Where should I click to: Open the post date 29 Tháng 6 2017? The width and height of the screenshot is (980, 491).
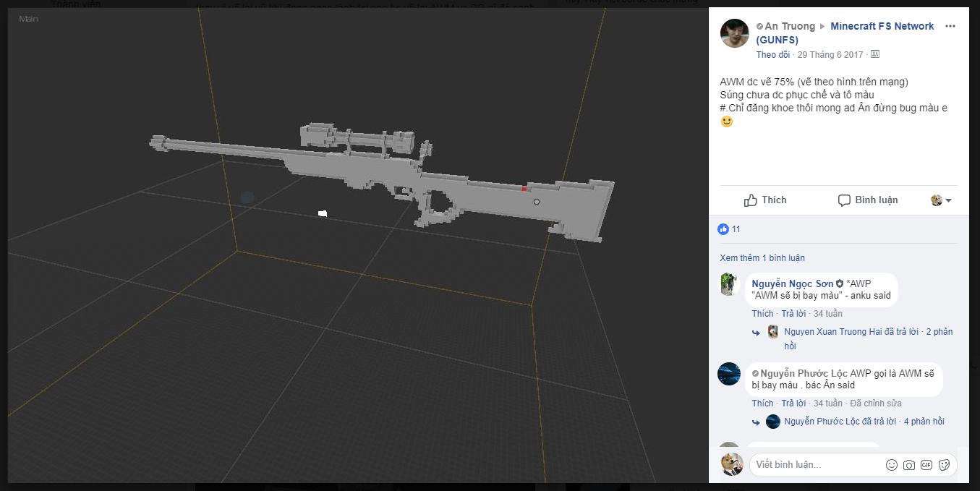pyautogui.click(x=830, y=54)
